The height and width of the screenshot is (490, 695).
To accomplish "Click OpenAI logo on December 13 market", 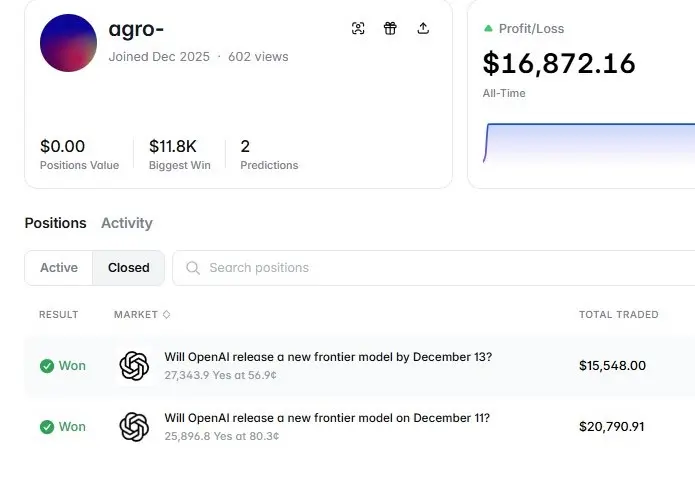I will click(x=134, y=366).
